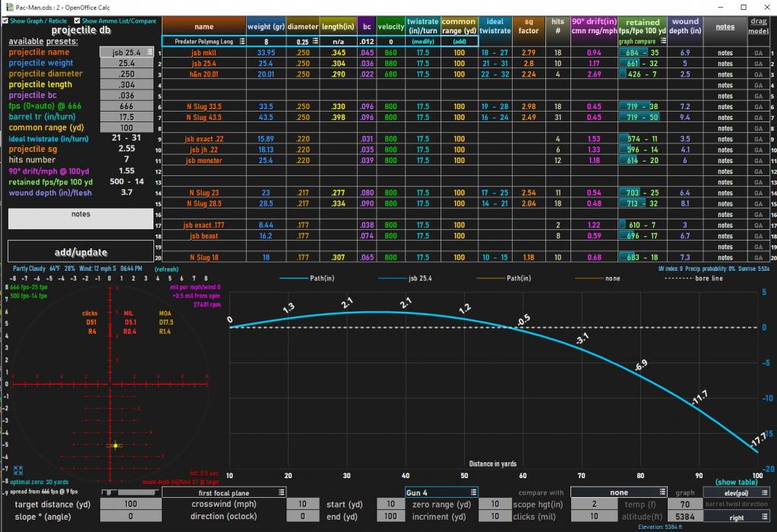The height and width of the screenshot is (532, 777).
Task: Select the 'N Slug 18' name cell
Action: point(204,257)
